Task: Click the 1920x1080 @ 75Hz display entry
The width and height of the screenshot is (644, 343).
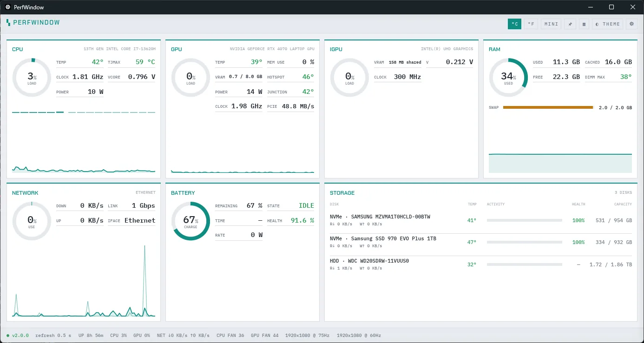Action: point(308,335)
